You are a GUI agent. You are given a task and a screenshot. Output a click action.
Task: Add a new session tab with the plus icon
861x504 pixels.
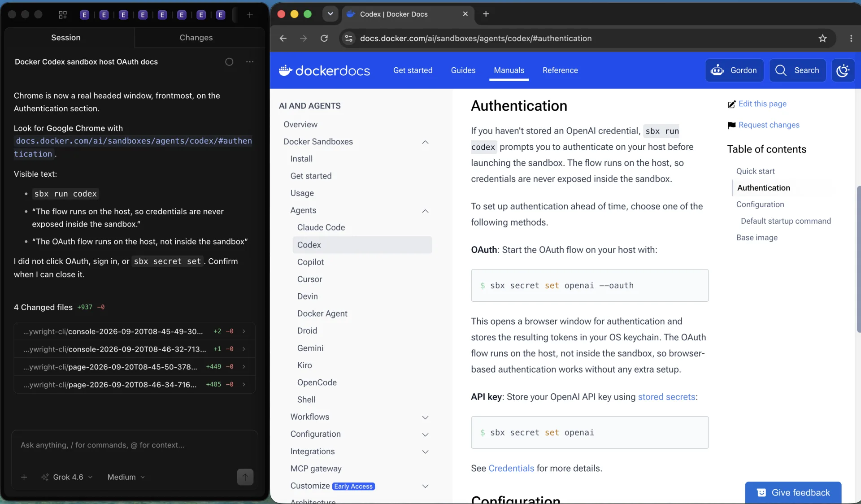coord(250,15)
